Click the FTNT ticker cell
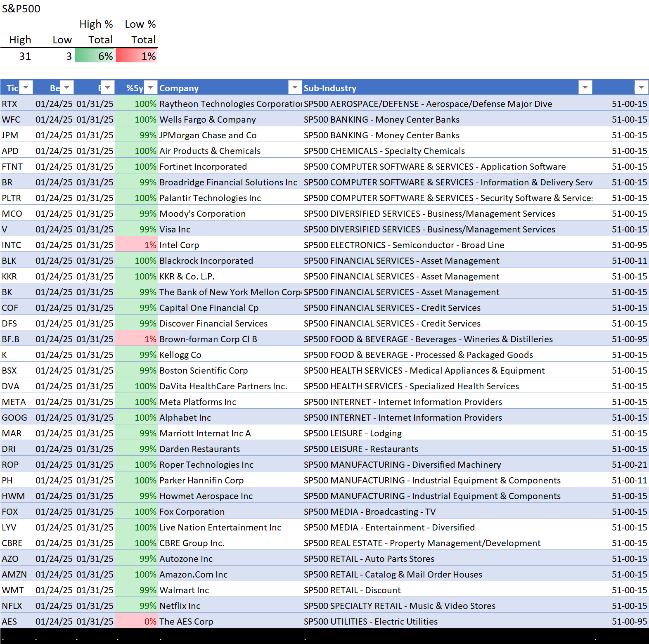Screen dimensions: 649x644 click(17, 166)
